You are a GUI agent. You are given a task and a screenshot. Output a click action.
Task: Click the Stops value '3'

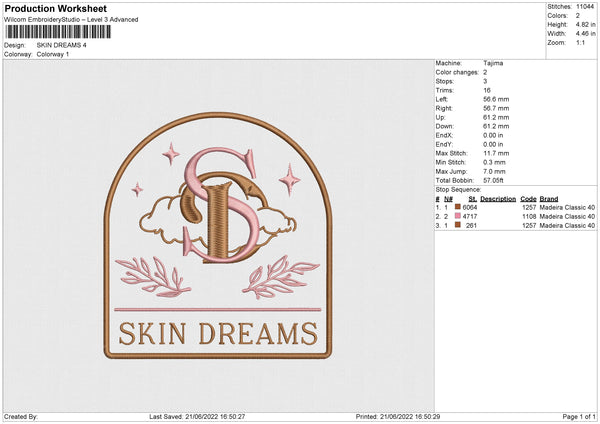click(485, 81)
